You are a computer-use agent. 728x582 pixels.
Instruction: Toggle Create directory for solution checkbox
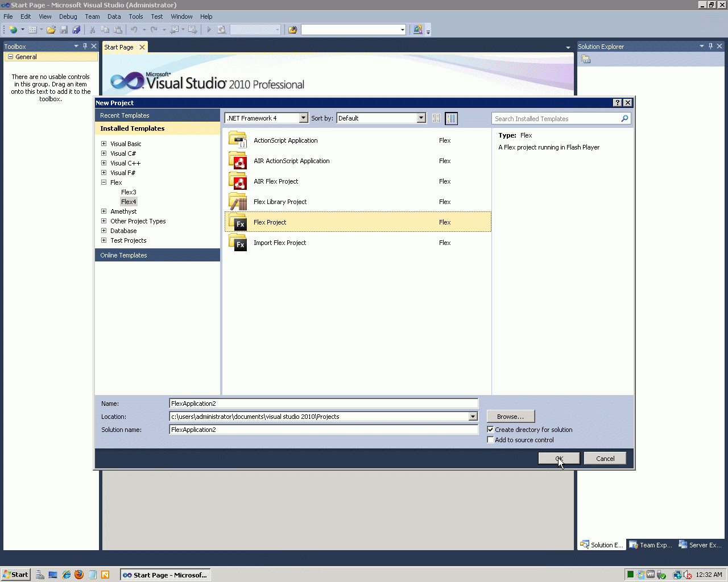pyautogui.click(x=490, y=430)
